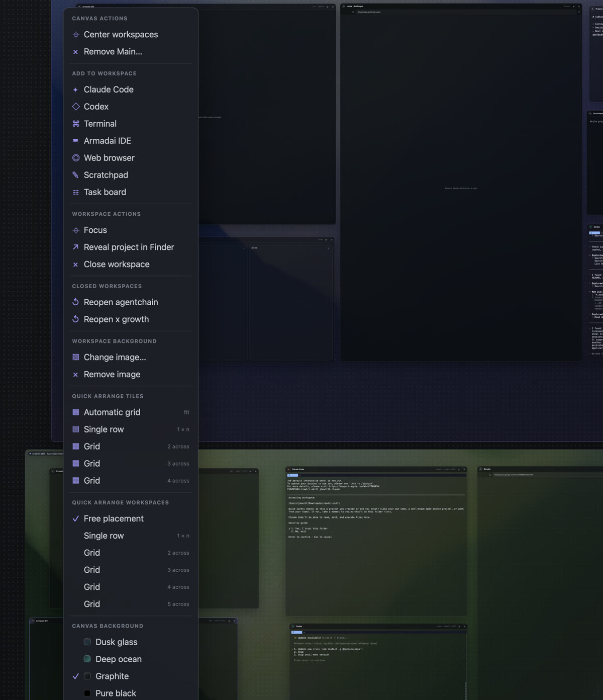603x700 pixels.
Task: Arrange tiles in Grid 4 across
Action: (x=131, y=480)
